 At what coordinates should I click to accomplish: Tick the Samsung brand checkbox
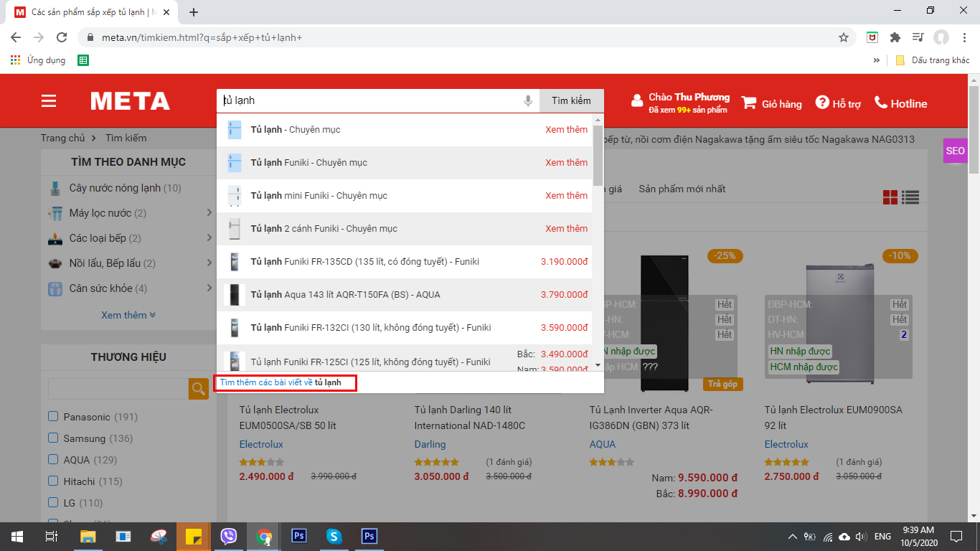tap(53, 438)
